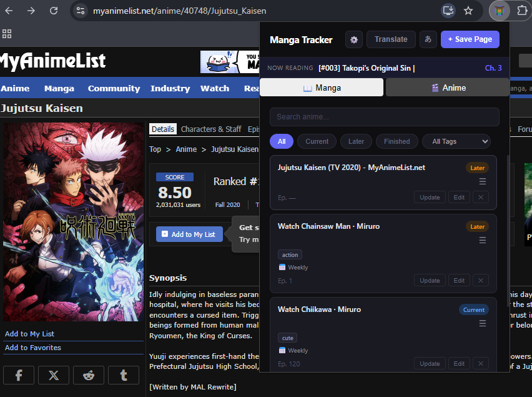This screenshot has height=397, width=532.
Task: Click the Current status badge on Chiikawa
Action: [474, 309]
